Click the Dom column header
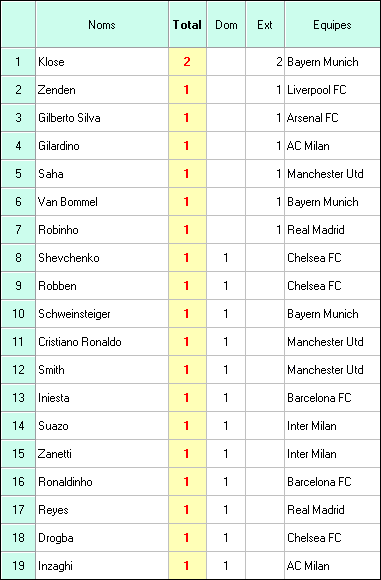This screenshot has width=381, height=580. [226, 24]
